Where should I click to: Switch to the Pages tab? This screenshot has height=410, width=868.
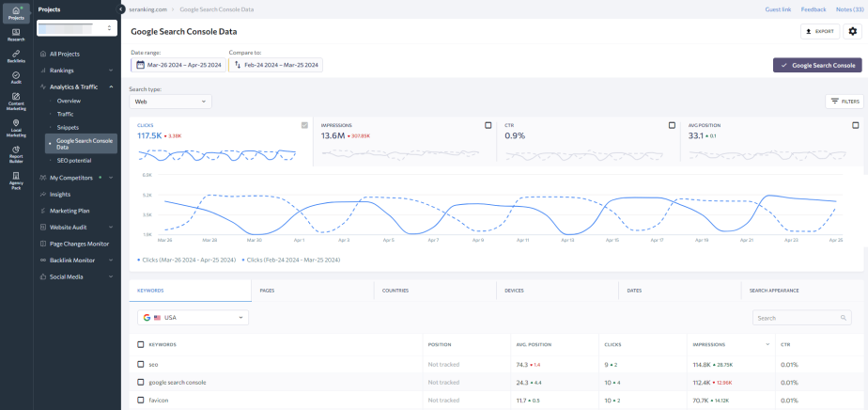click(x=267, y=291)
